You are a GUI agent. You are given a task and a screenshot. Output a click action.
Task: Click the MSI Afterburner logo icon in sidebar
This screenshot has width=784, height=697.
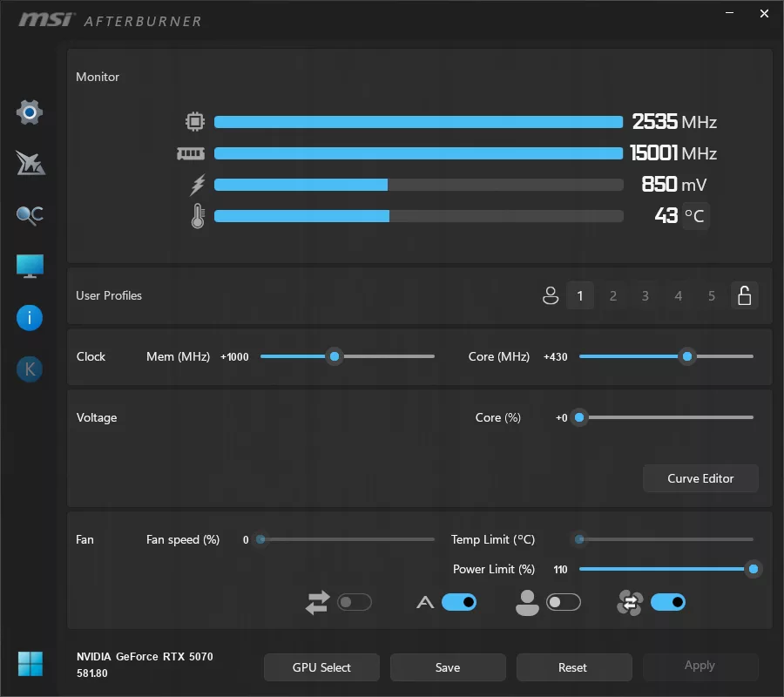[x=30, y=163]
